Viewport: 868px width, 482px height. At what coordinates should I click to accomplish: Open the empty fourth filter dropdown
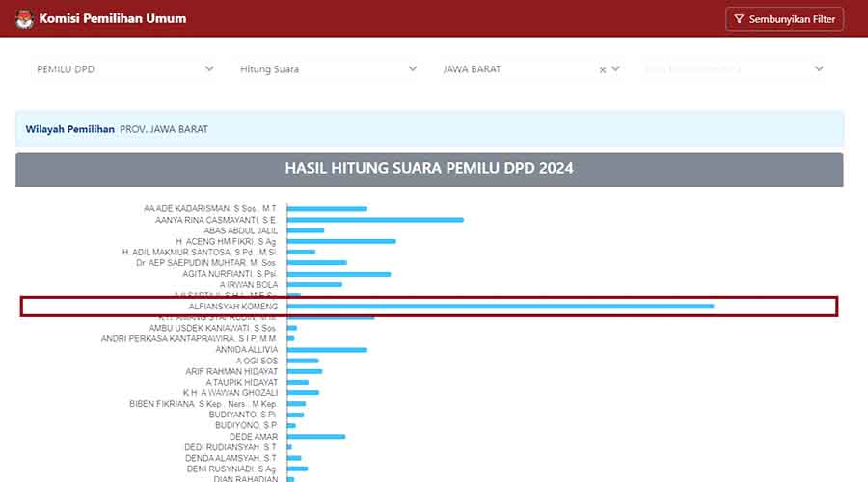(x=733, y=69)
